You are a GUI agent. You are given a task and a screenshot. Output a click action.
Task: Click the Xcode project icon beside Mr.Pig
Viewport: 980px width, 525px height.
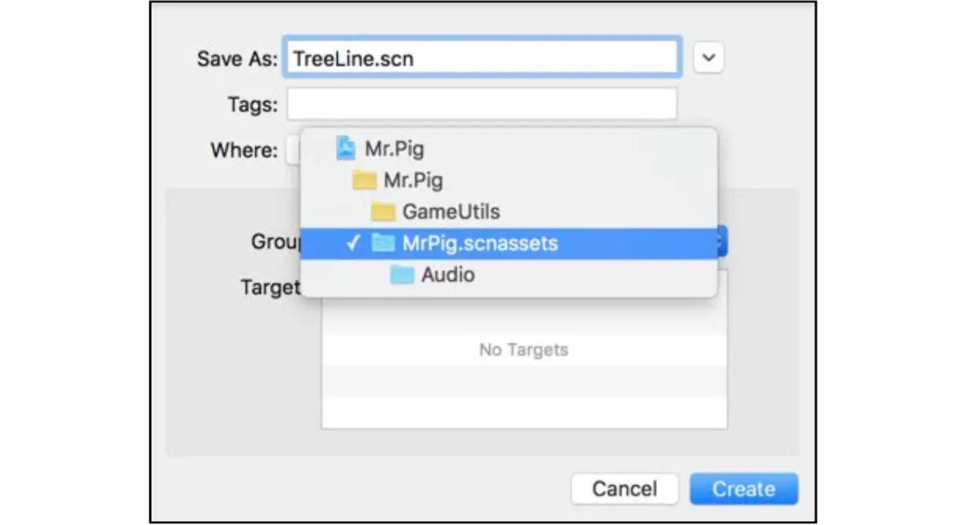coord(346,148)
